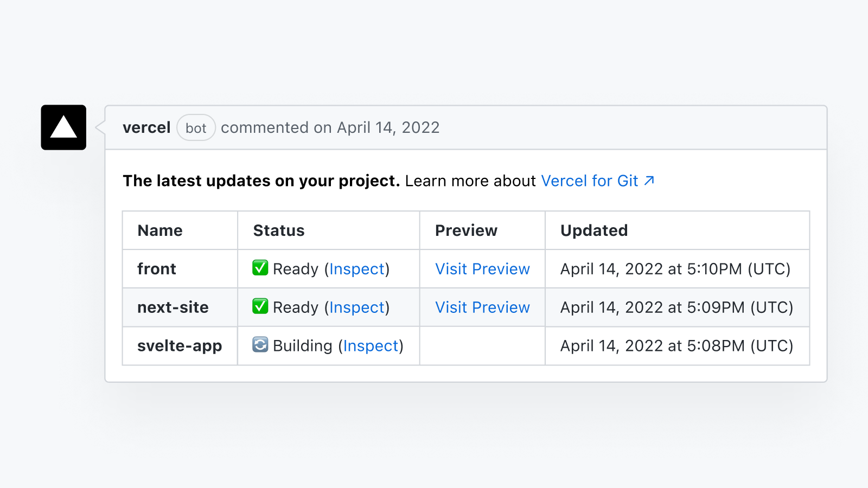
Task: Click the commented on April 14 timestamp
Action: (330, 127)
